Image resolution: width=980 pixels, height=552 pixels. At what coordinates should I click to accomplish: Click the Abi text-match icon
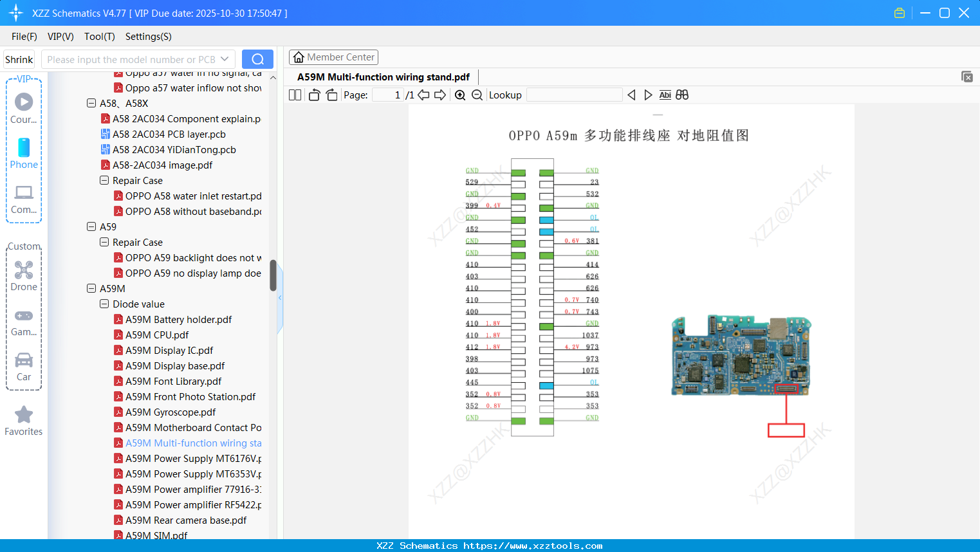[x=665, y=95]
